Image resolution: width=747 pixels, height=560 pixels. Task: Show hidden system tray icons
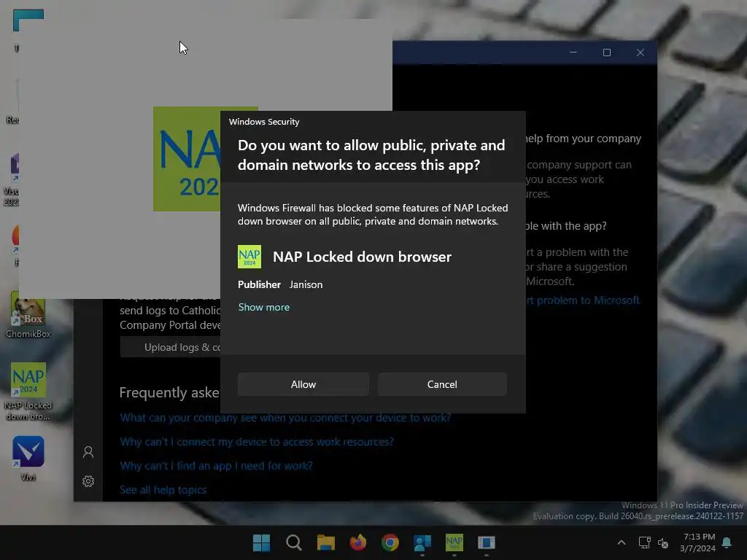coord(622,542)
